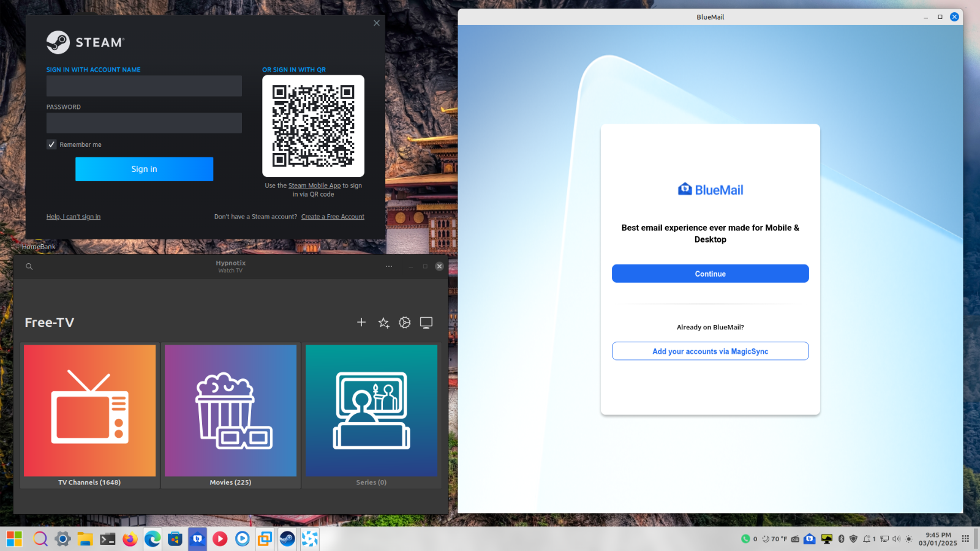Open Help, I can't sign in link
This screenshot has width=980, height=551.
(73, 217)
